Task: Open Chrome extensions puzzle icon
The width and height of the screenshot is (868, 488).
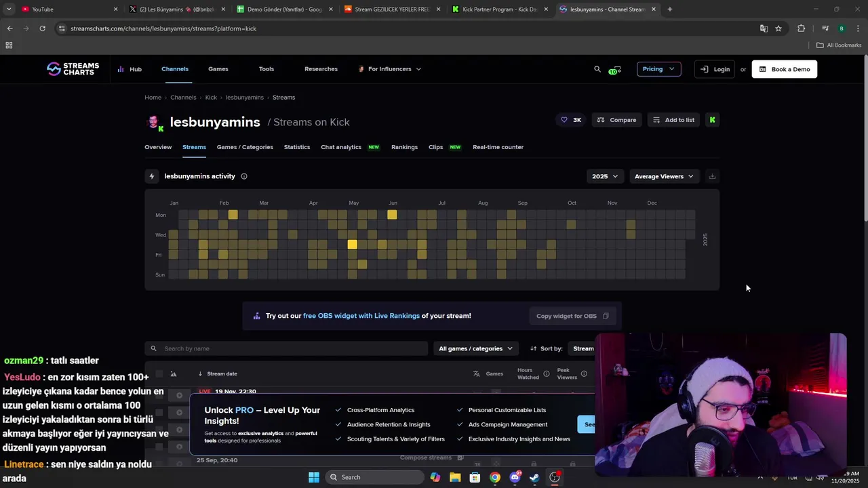Action: click(802, 28)
